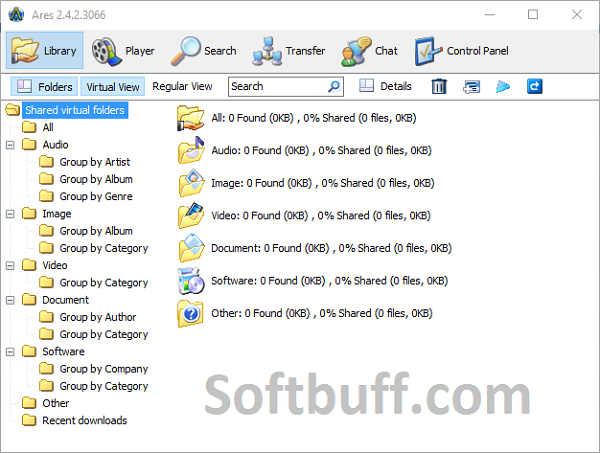This screenshot has height=453, width=600.
Task: Click 'Software: 0 Found' summary text
Action: [x=329, y=281]
